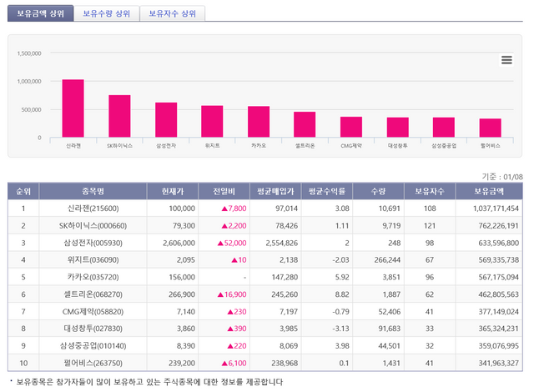Click the 위지트 bar in chart
Viewport: 534px width, 392px height.
[x=212, y=122]
